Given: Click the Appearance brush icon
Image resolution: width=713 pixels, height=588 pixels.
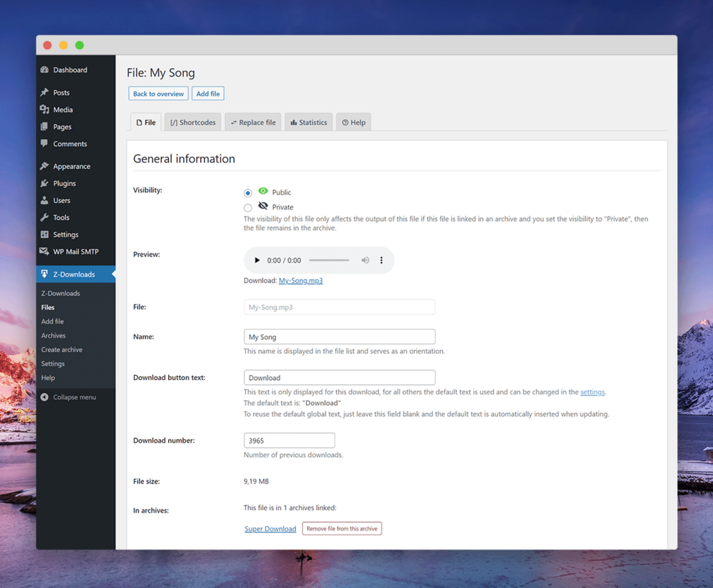Looking at the screenshot, I should [44, 166].
